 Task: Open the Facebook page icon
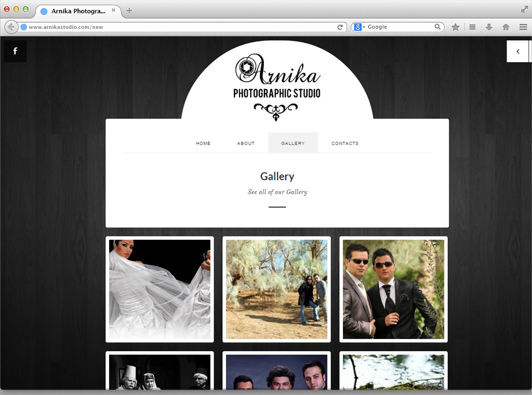15,51
